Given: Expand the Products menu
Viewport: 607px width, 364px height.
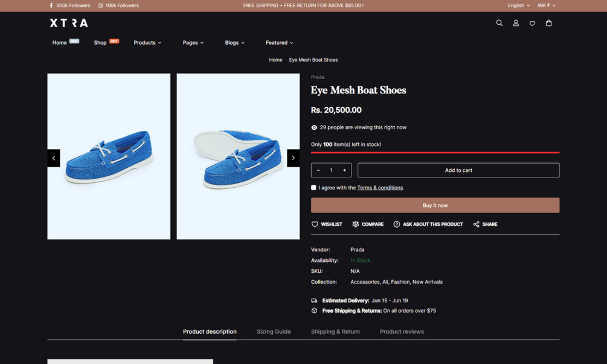Looking at the screenshot, I should [147, 42].
